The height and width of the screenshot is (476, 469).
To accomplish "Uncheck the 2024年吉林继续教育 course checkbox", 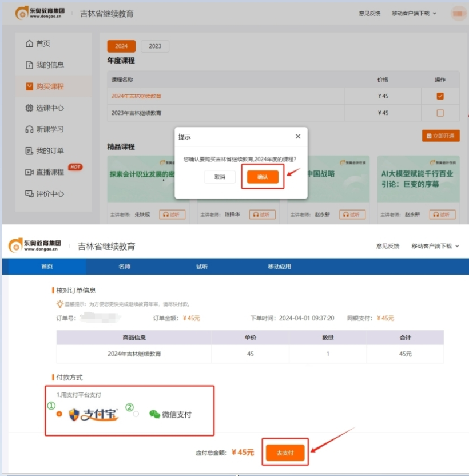I will (440, 96).
